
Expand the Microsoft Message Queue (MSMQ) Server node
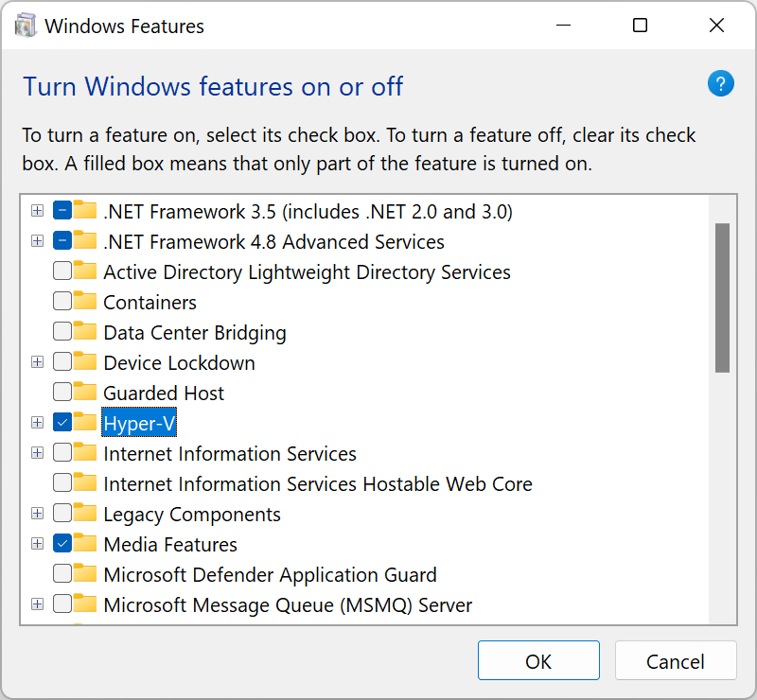[x=37, y=604]
